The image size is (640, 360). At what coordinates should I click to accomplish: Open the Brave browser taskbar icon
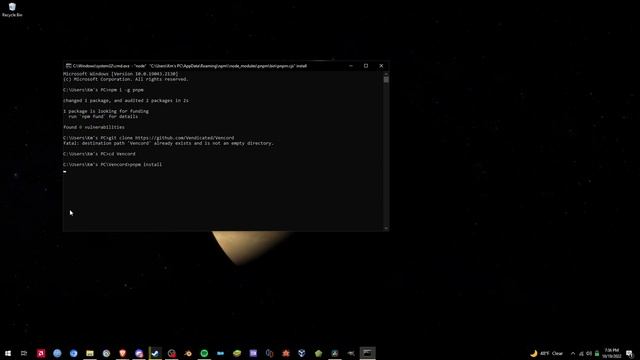[x=122, y=353]
